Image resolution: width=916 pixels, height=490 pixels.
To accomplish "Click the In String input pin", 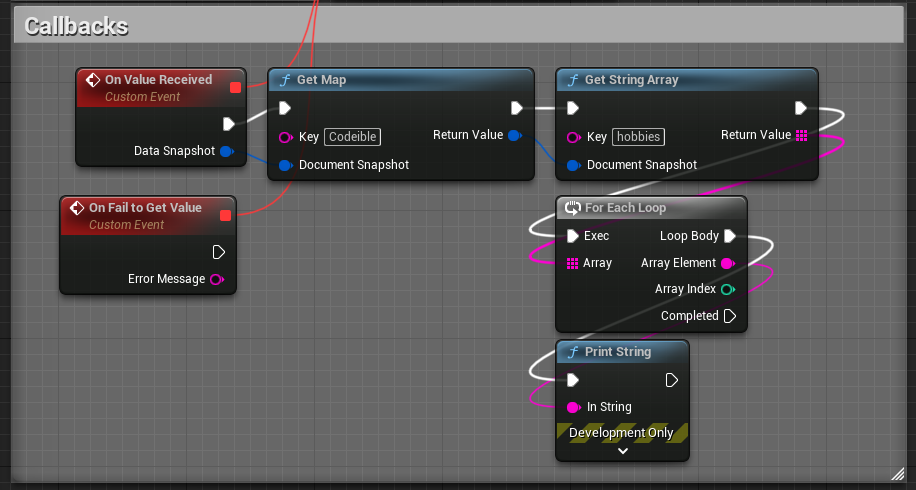I will (574, 407).
